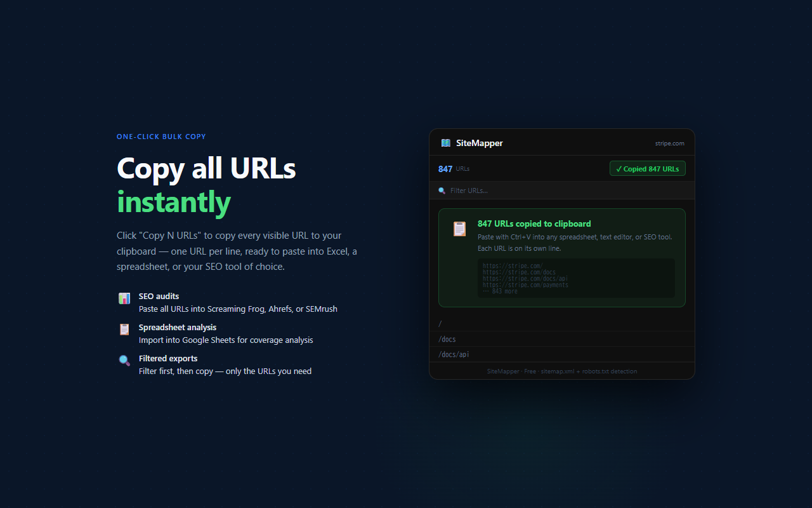Click the "ONE-CLICK BULK COPY" label
812x508 pixels.
pos(161,137)
